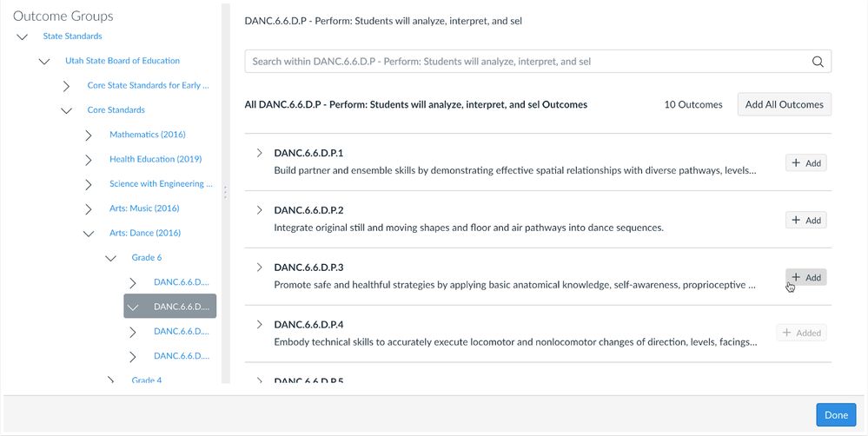This screenshot has width=868, height=436.
Task: Expand DANC.6.6.D.P.2 outcome details chevron
Action: pos(259,209)
